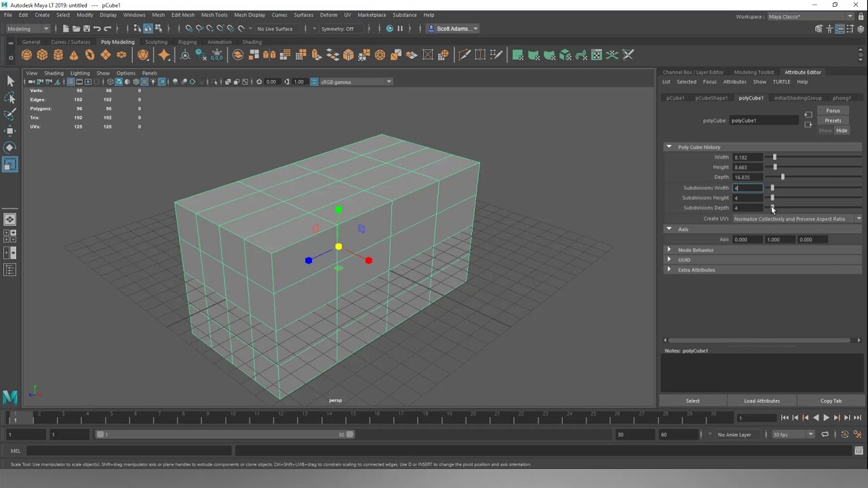Toggle Auto Keyframe at the bottom right
The image size is (868, 488).
[x=845, y=434]
